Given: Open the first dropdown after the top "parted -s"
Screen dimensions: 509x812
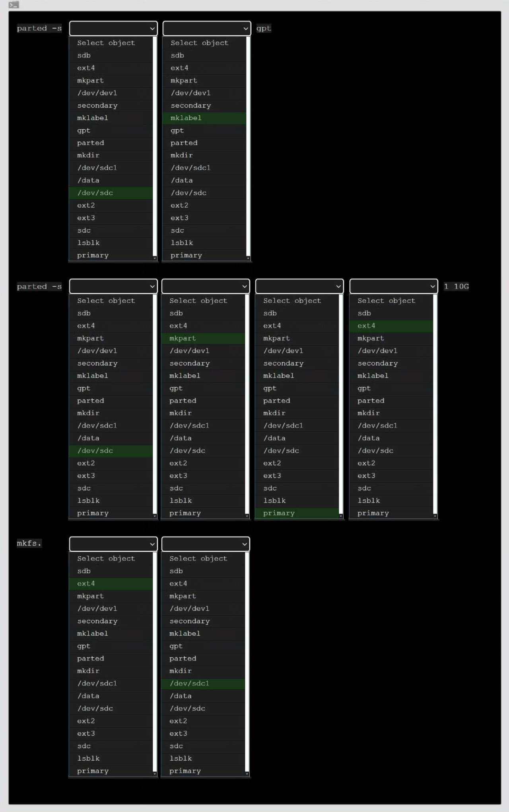Looking at the screenshot, I should pos(113,29).
